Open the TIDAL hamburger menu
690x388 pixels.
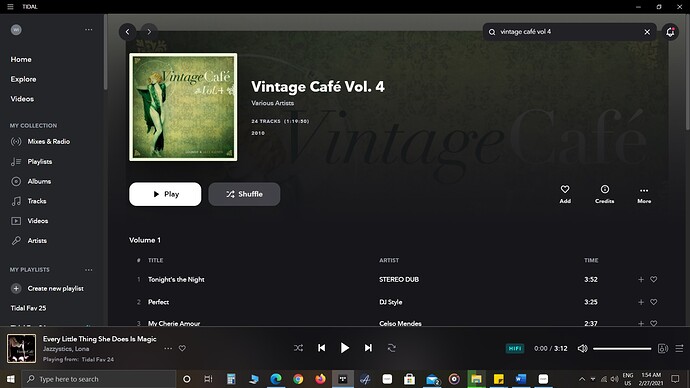coord(10,7)
